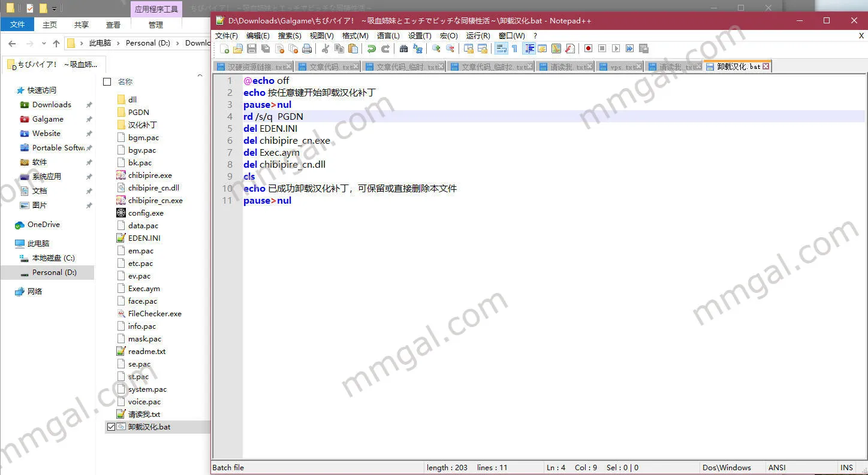Uncheck the checkbox beside 卸载汉化.bat
Image resolution: width=868 pixels, height=475 pixels.
coord(111,427)
